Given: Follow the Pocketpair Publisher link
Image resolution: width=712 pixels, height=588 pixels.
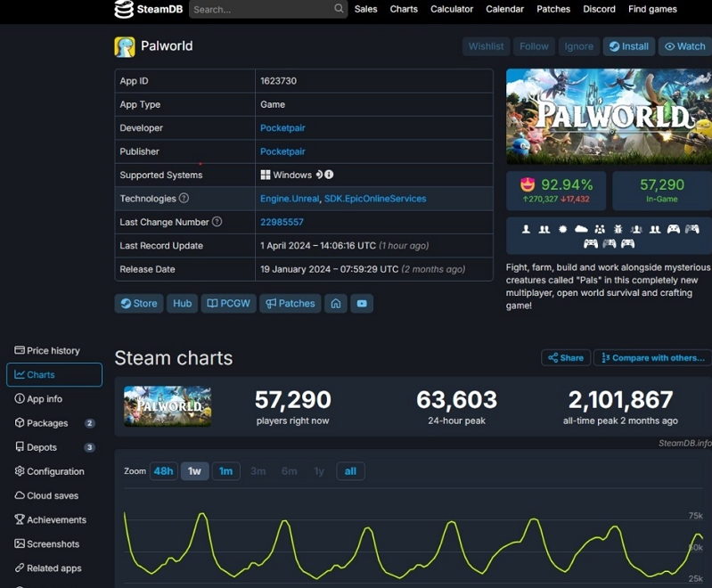Looking at the screenshot, I should (x=282, y=151).
